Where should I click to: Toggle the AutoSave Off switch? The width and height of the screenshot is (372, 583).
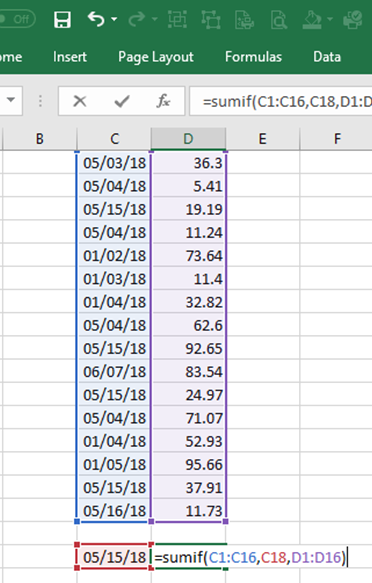tap(17, 19)
